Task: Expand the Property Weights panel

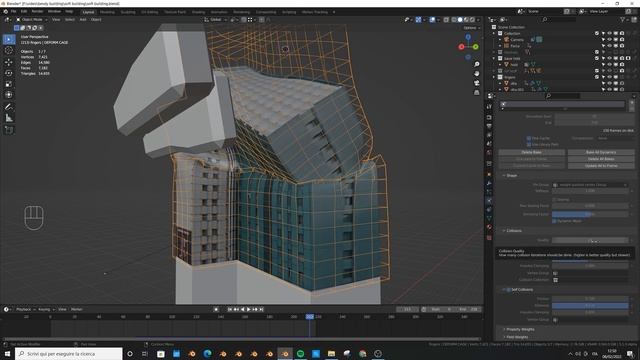Action: (504, 329)
